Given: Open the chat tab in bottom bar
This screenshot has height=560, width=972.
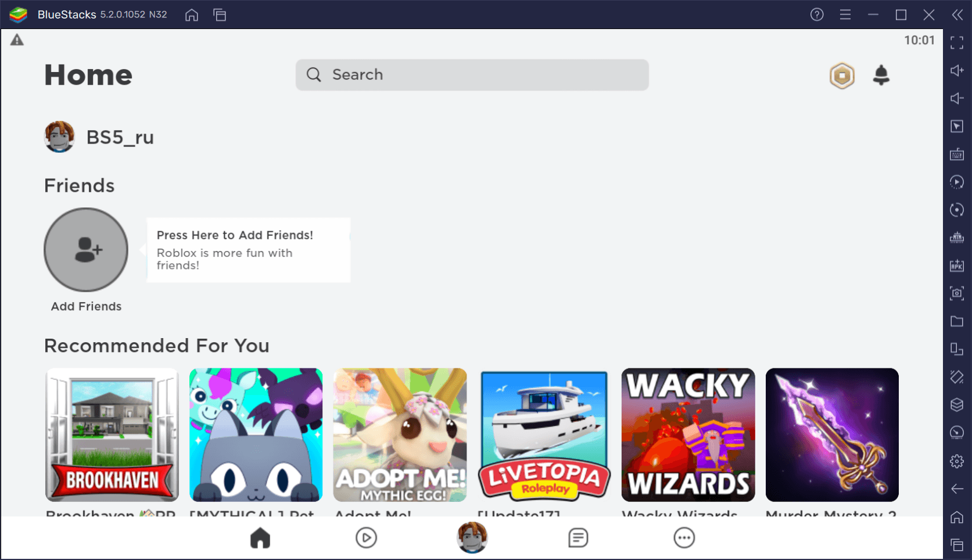Looking at the screenshot, I should pos(578,538).
